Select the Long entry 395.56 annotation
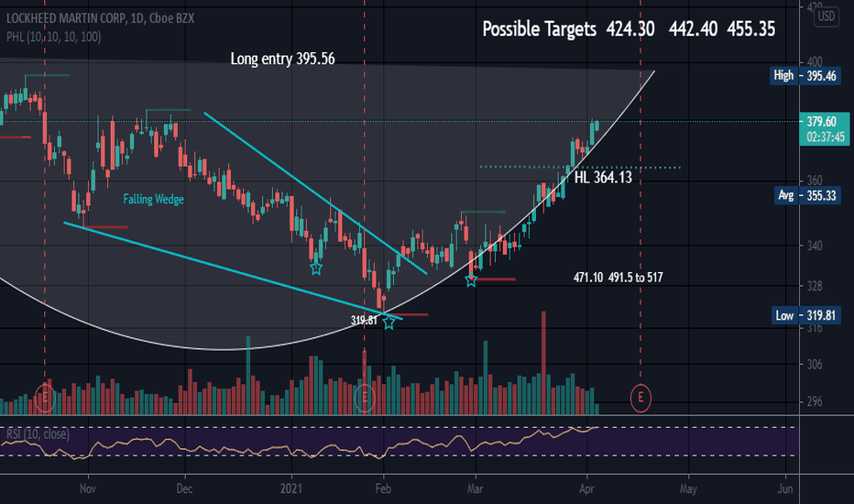This screenshot has height=504, width=854. tap(282, 59)
